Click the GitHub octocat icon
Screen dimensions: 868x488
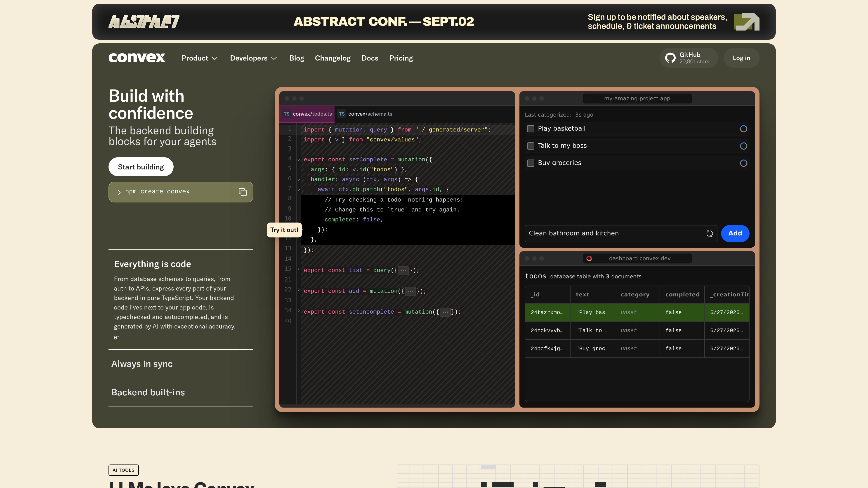pyautogui.click(x=670, y=58)
